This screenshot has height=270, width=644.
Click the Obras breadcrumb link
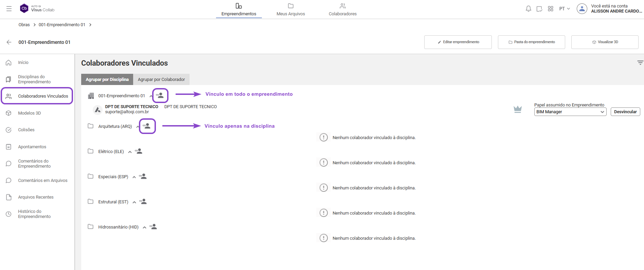coord(24,25)
